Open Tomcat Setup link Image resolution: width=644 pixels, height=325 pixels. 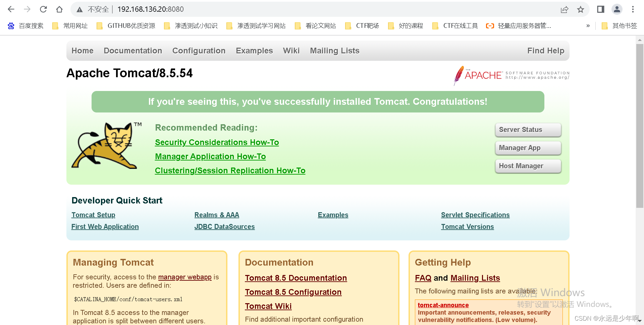(x=93, y=215)
